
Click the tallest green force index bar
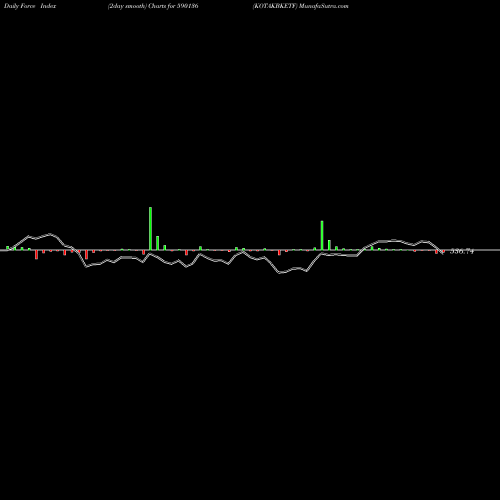tap(150, 228)
